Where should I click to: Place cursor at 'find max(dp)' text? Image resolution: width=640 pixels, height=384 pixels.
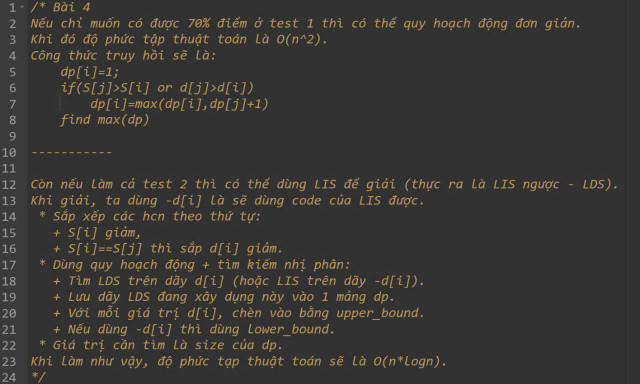105,120
